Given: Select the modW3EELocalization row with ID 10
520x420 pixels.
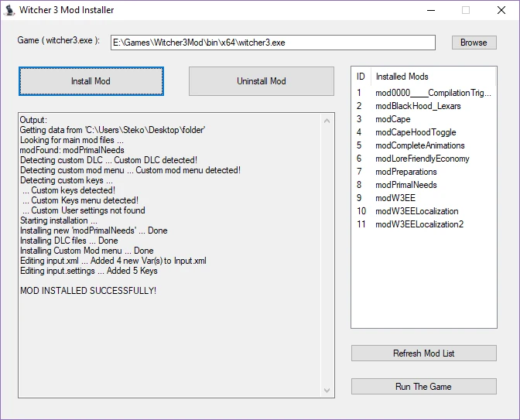Looking at the screenshot, I should pos(424,211).
